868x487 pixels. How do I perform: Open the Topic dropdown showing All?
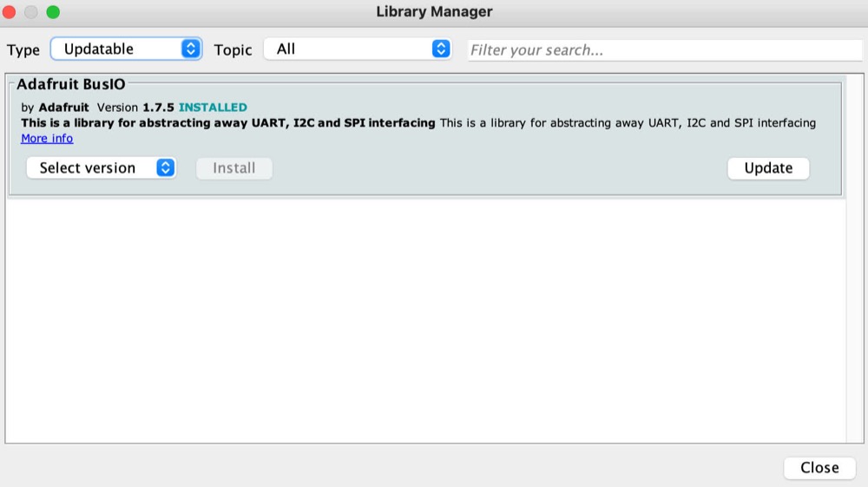coord(347,49)
